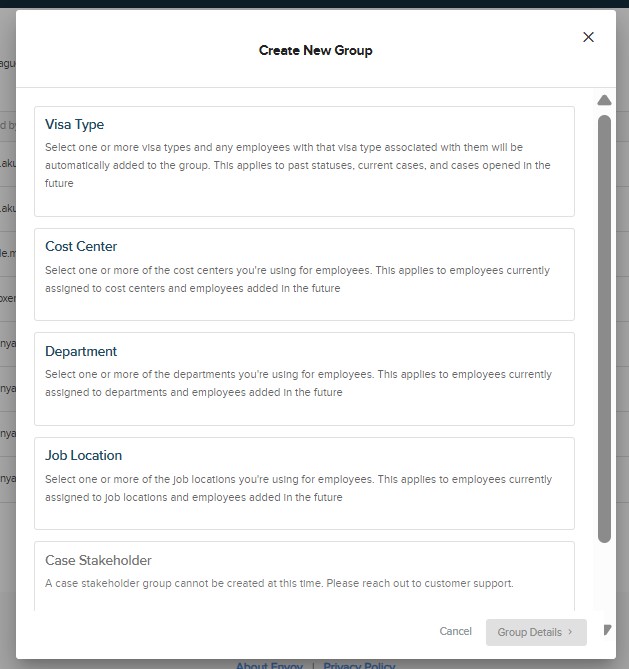Click the Visa Type heading text
Screen dimensions: 629x669
click(74, 125)
